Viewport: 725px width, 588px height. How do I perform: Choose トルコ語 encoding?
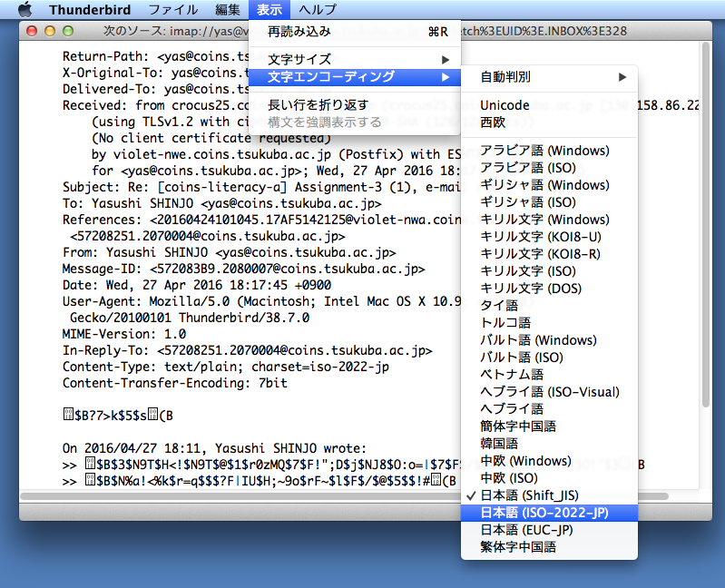tap(549, 323)
